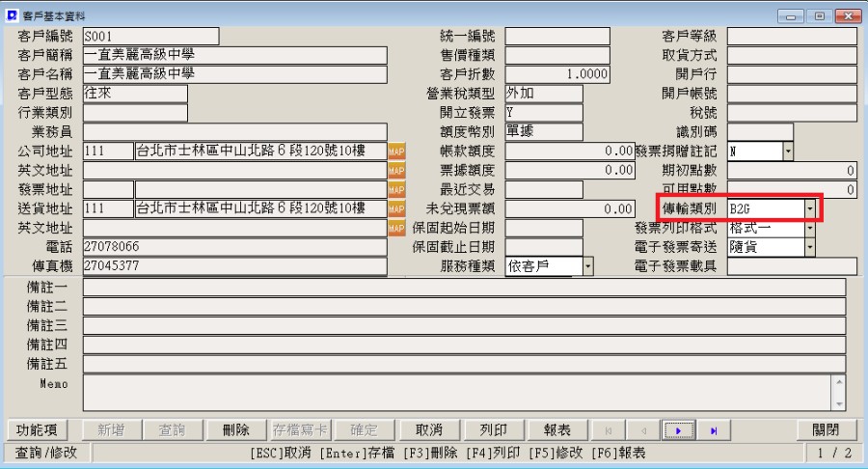Click the 備註三 field
Image resolution: width=868 pixels, height=469 pixels.
(465, 325)
